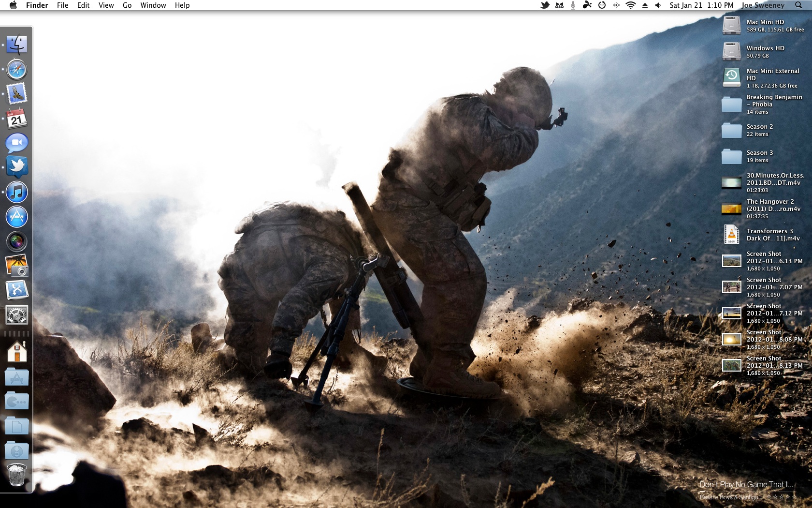Image resolution: width=812 pixels, height=508 pixels.
Task: Open System Preferences gear icon
Action: pos(16,315)
